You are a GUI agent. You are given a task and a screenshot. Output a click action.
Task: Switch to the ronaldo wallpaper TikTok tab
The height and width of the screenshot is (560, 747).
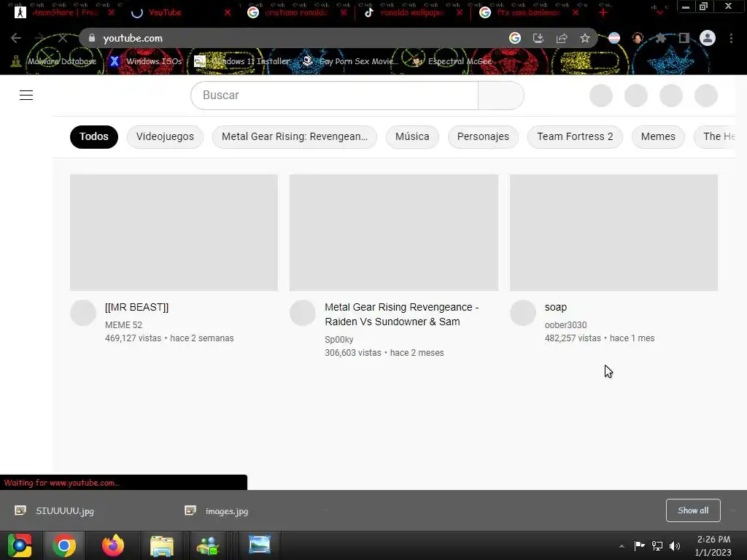pos(411,13)
